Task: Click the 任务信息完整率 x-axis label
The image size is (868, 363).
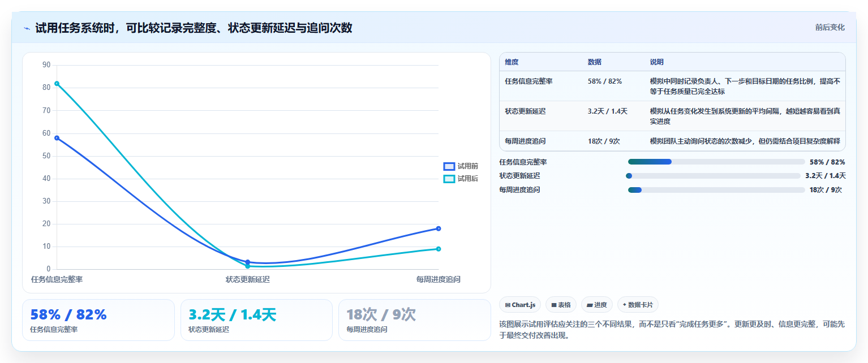Action: (x=57, y=279)
